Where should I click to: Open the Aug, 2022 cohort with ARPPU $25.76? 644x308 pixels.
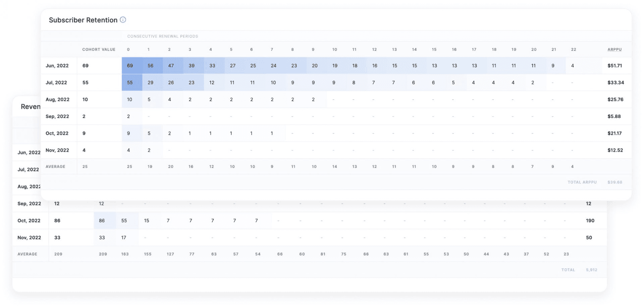57,100
